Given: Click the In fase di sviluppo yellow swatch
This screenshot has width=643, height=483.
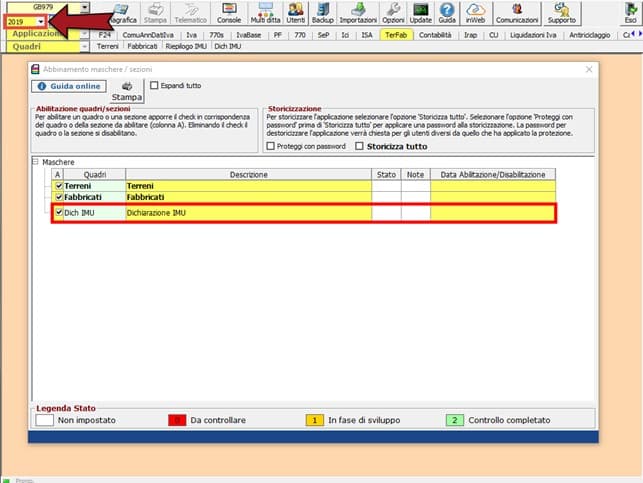Looking at the screenshot, I should click(x=315, y=420).
